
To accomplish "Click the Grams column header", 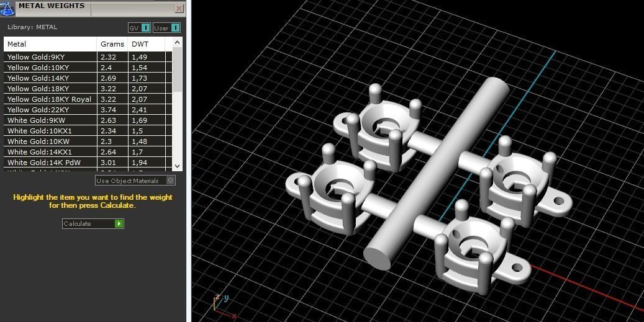I will [x=112, y=44].
